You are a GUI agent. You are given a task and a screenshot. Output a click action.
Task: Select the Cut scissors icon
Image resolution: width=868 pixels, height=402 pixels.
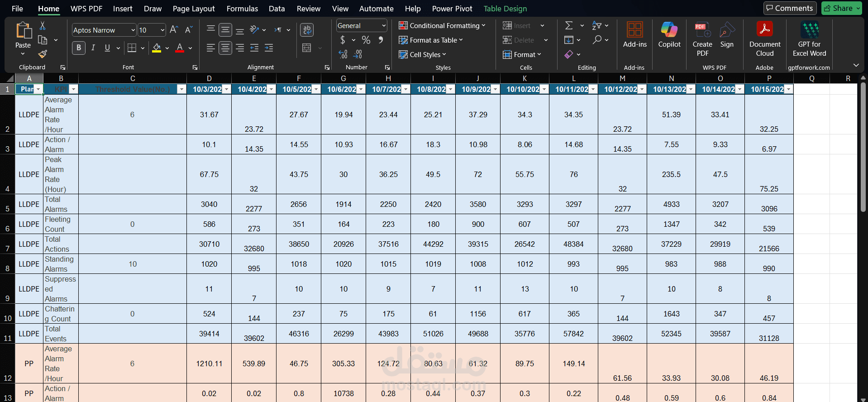click(43, 25)
